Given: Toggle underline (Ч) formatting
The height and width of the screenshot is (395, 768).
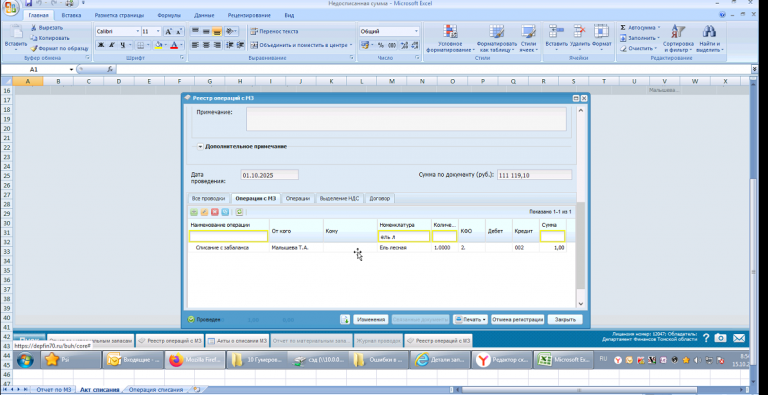Looking at the screenshot, I should (x=123, y=45).
